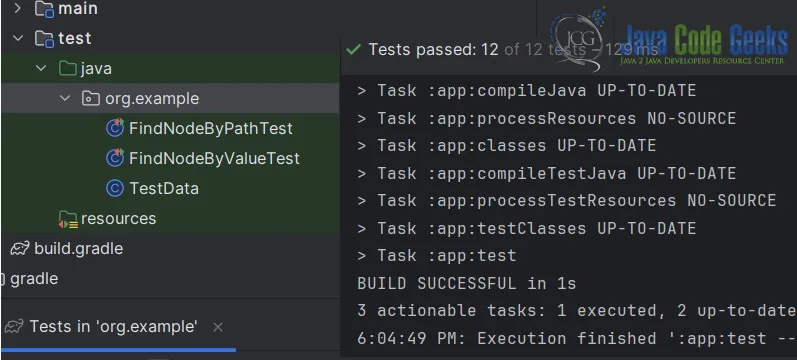The height and width of the screenshot is (360, 797).
Task: Click the main module folder icon
Action: point(44,9)
